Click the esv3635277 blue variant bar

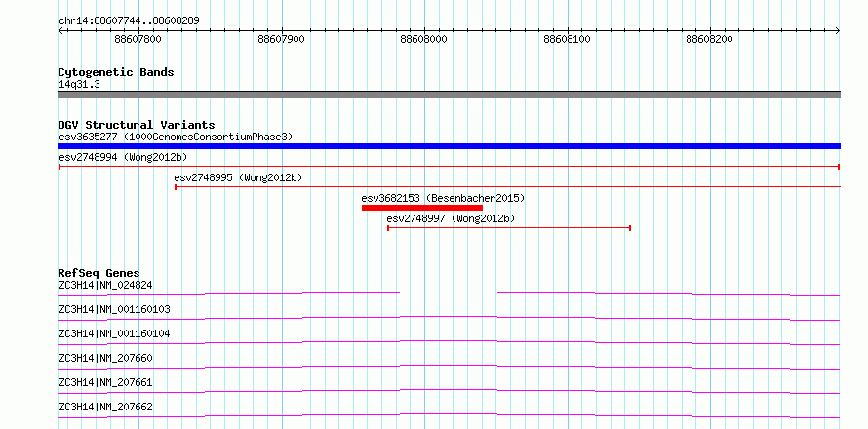[449, 146]
